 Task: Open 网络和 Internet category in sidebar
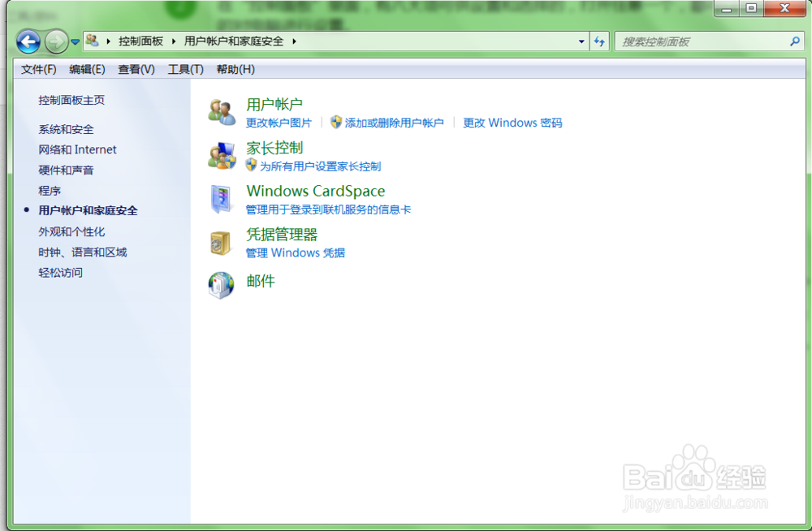click(77, 149)
